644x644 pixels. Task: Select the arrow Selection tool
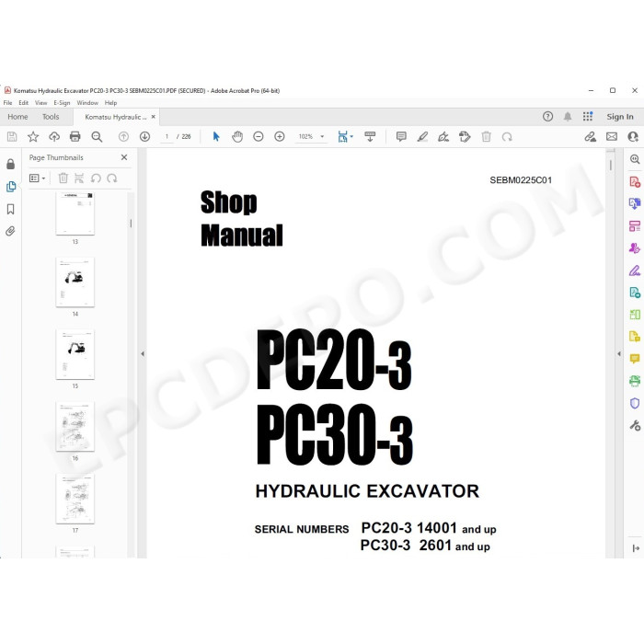point(216,137)
